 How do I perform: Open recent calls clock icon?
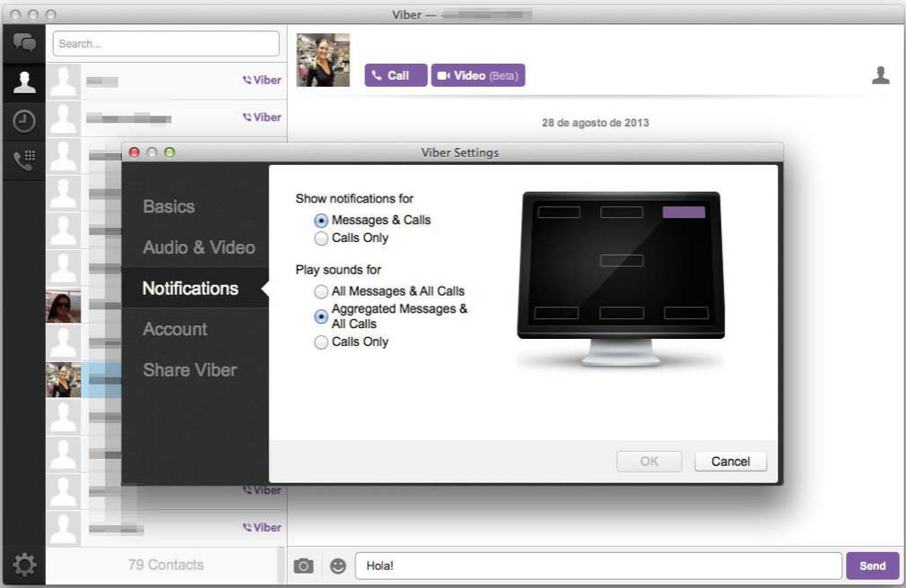[24, 121]
